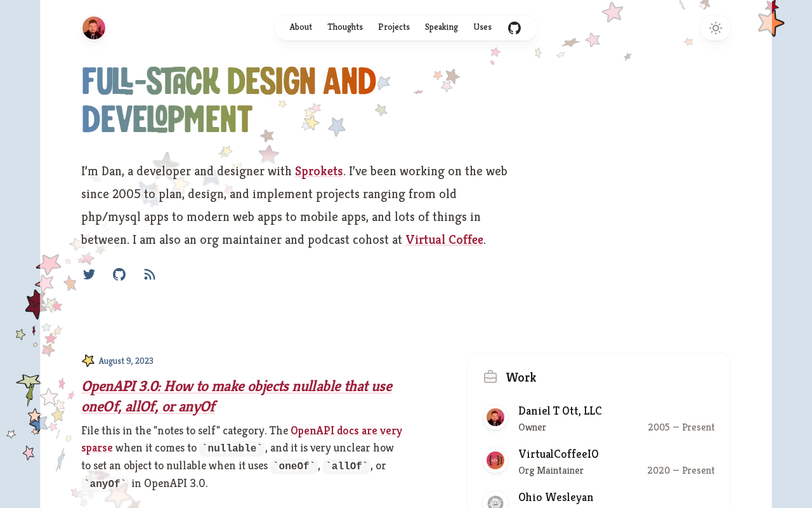Click the VirtualCoffeeIO logo
The width and height of the screenshot is (812, 508).
coord(495,460)
